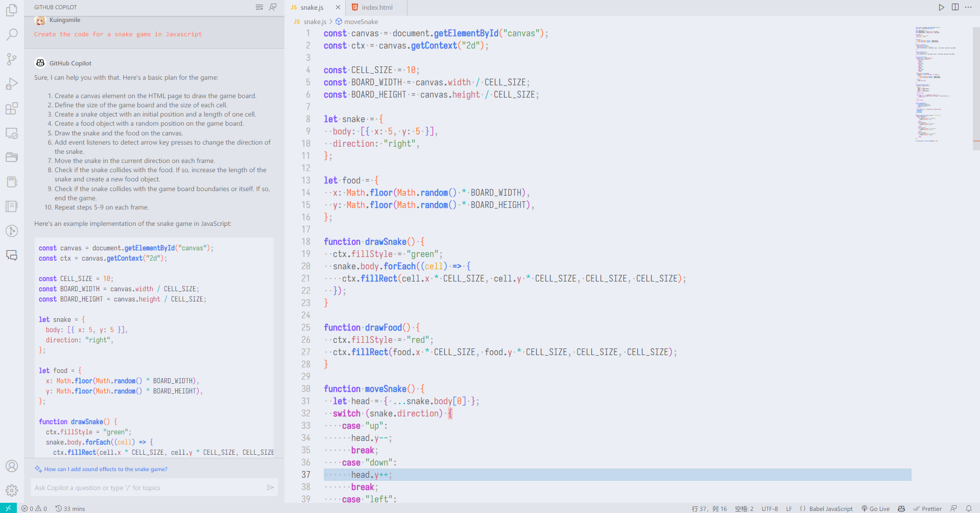Close the snake.js tab
This screenshot has height=513, width=980.
[338, 7]
